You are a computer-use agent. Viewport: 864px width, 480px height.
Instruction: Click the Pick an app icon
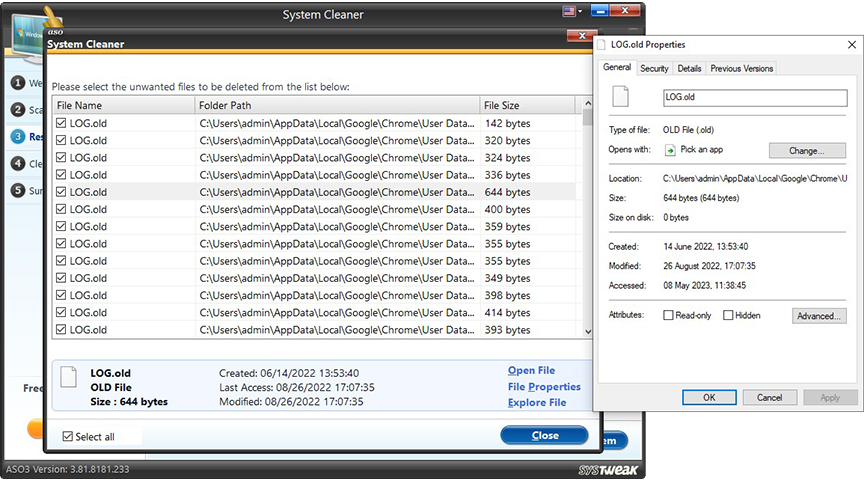pos(670,150)
